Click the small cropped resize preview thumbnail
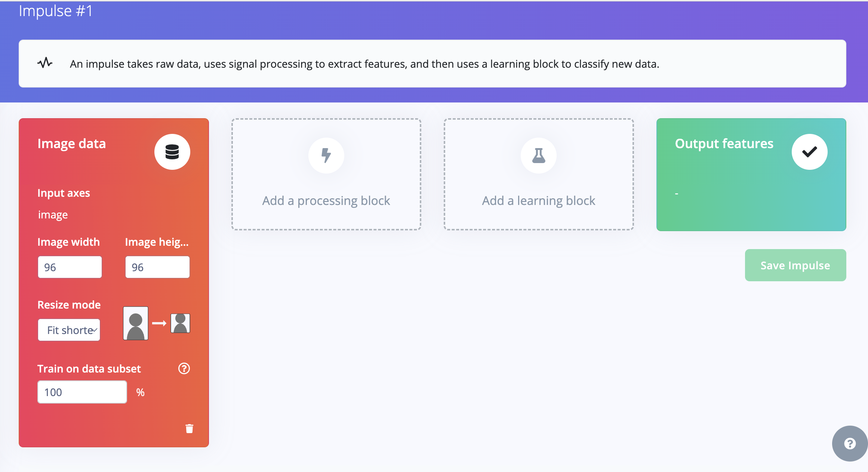This screenshot has width=868, height=472. coord(181,323)
